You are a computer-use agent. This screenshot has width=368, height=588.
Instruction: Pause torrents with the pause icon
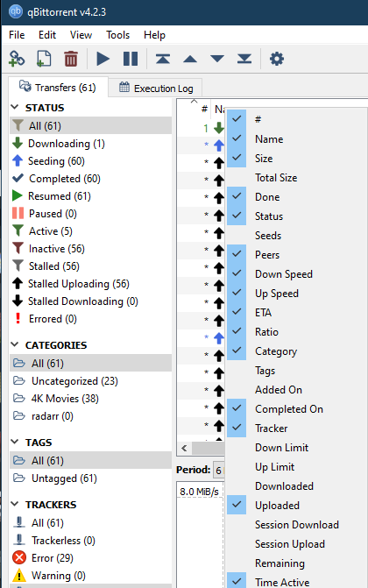coord(131,59)
